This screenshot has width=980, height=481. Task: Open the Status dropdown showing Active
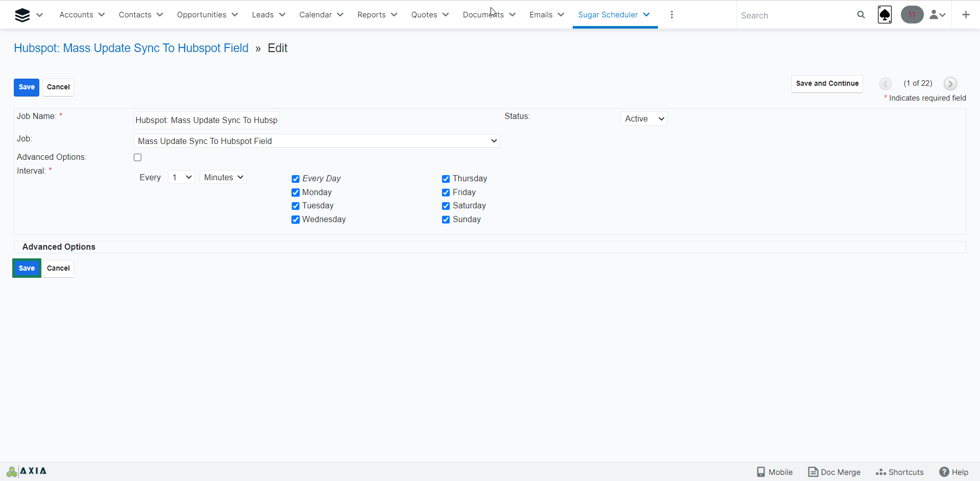[644, 118]
